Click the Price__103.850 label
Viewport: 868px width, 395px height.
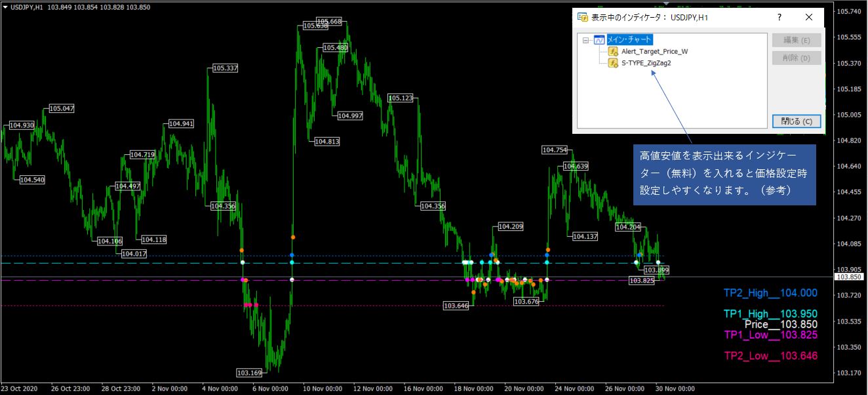click(x=781, y=324)
